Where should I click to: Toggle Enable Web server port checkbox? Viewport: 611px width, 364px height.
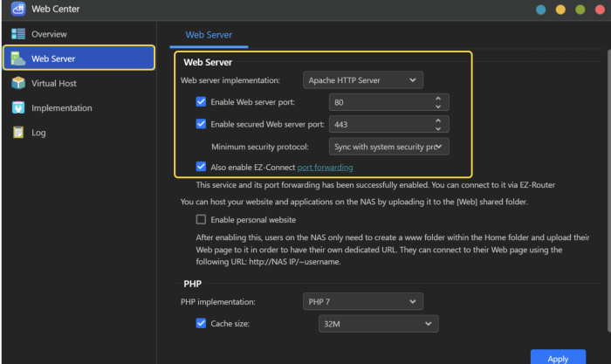coord(202,102)
